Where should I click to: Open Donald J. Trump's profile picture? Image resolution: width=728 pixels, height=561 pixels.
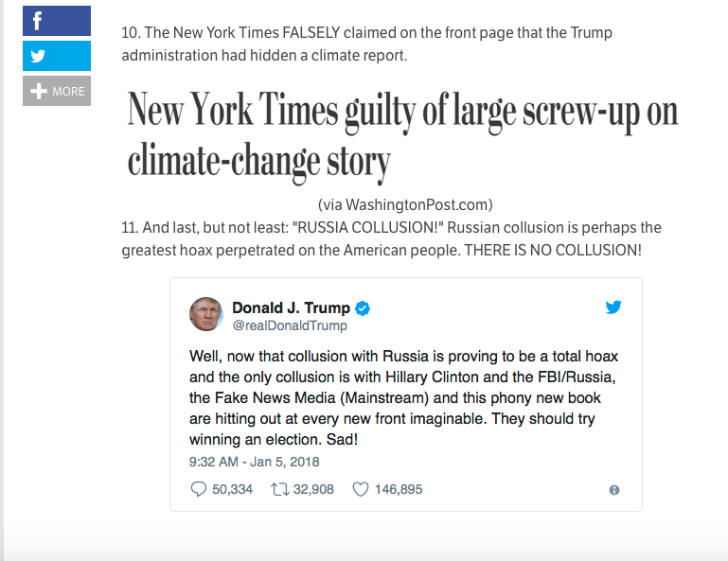[x=206, y=315]
